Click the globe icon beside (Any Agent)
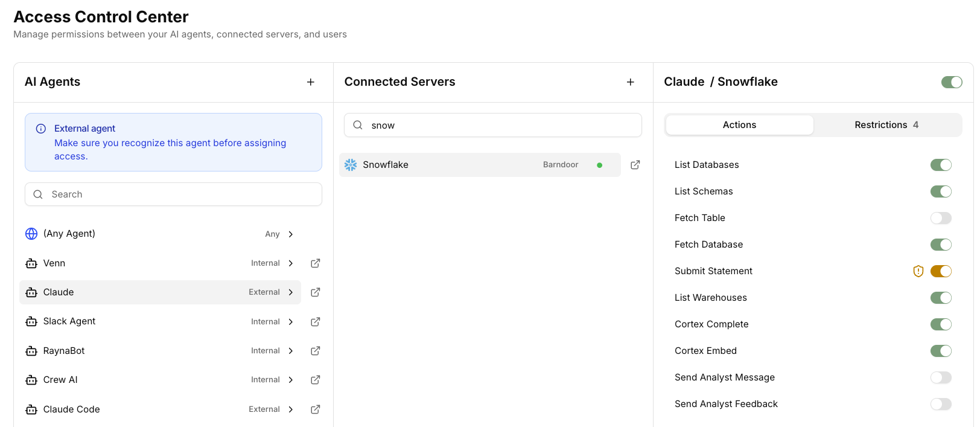 [31, 234]
